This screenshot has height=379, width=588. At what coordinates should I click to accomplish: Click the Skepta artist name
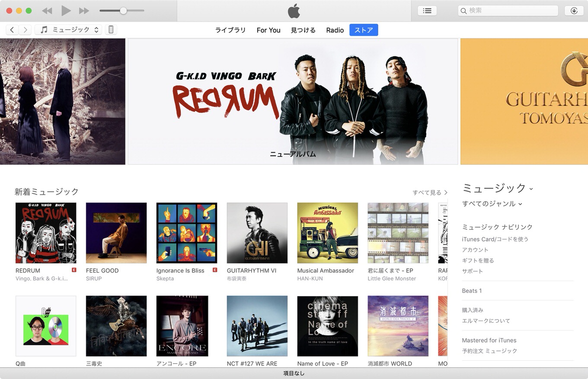click(x=165, y=279)
